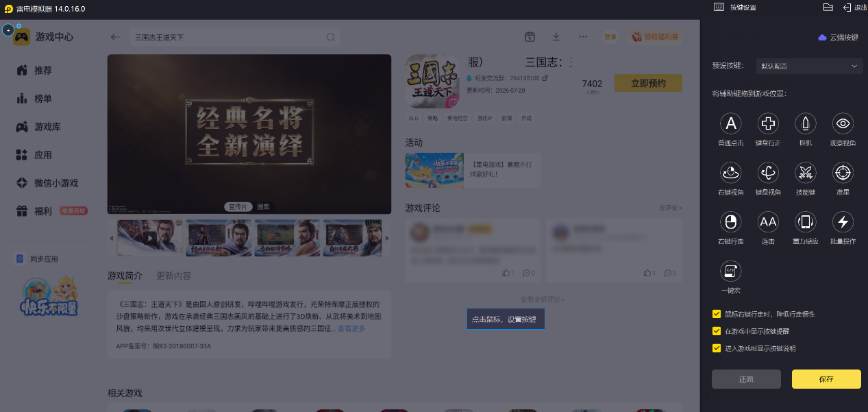The height and width of the screenshot is (412, 868).
Task: Select the 宣传片 media tab
Action: coord(238,206)
